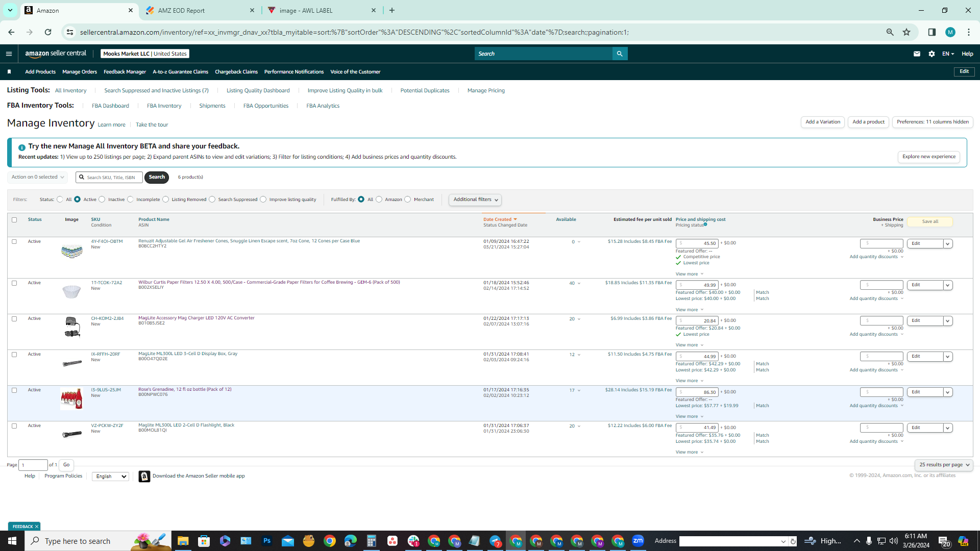Viewport: 980px width, 551px height.
Task: Open a new browser tab
Action: (x=392, y=10)
